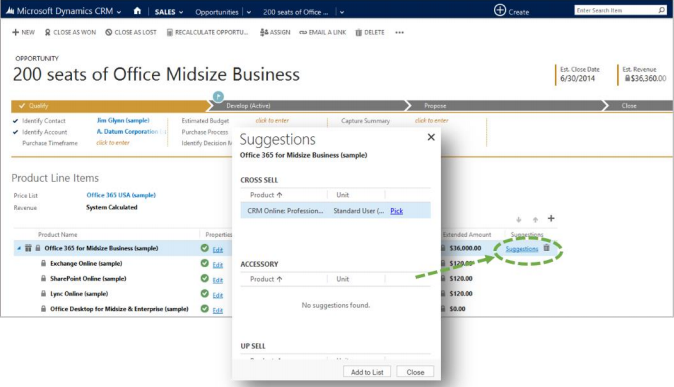Click lock icon on Lync Online row

[x=43, y=294]
